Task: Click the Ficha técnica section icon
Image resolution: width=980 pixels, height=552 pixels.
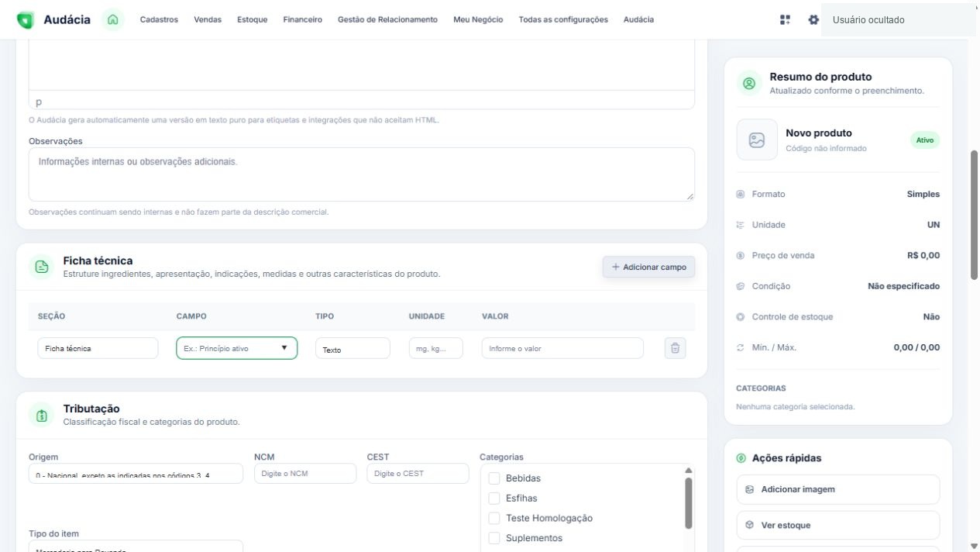Action: tap(42, 267)
